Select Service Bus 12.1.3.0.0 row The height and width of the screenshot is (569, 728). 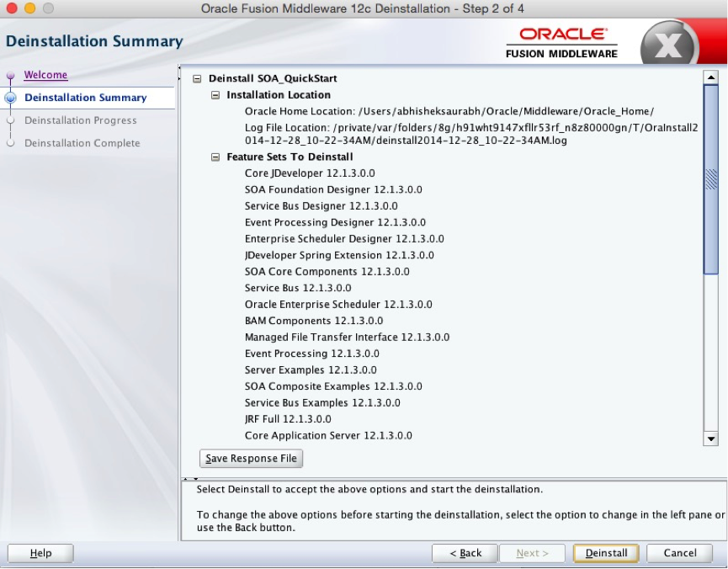coord(298,288)
